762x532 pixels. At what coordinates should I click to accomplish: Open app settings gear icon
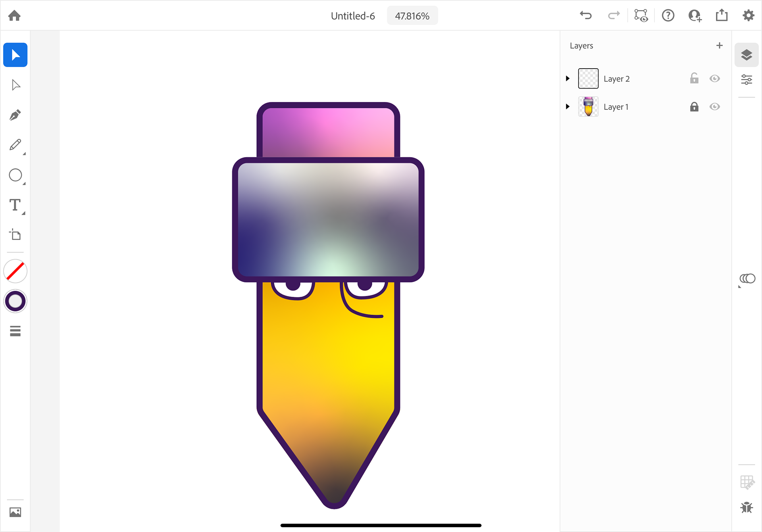(x=749, y=15)
